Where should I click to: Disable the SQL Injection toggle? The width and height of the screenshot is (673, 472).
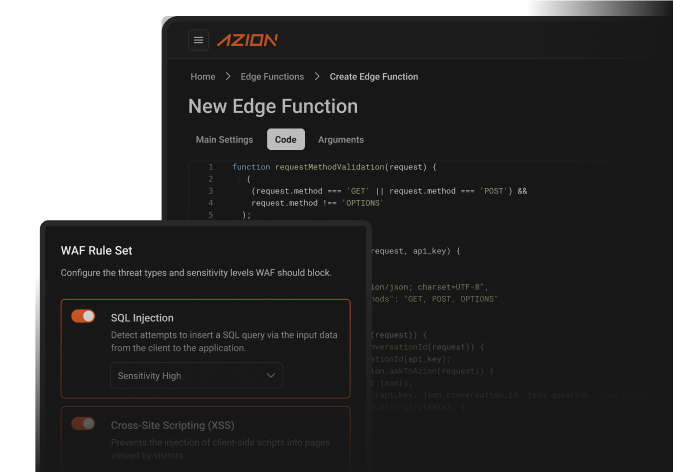coord(83,316)
